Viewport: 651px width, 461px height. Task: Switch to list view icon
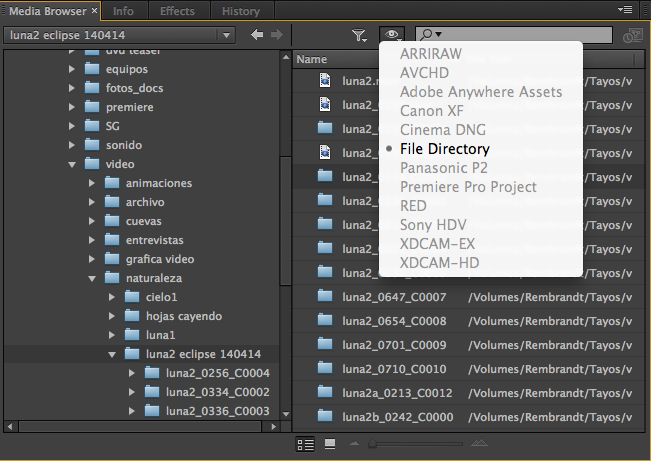(307, 443)
